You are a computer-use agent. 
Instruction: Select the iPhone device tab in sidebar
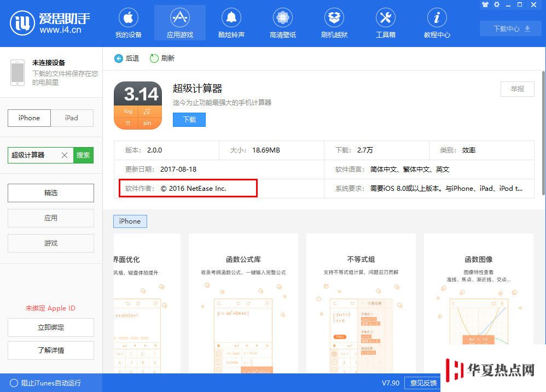click(x=29, y=118)
